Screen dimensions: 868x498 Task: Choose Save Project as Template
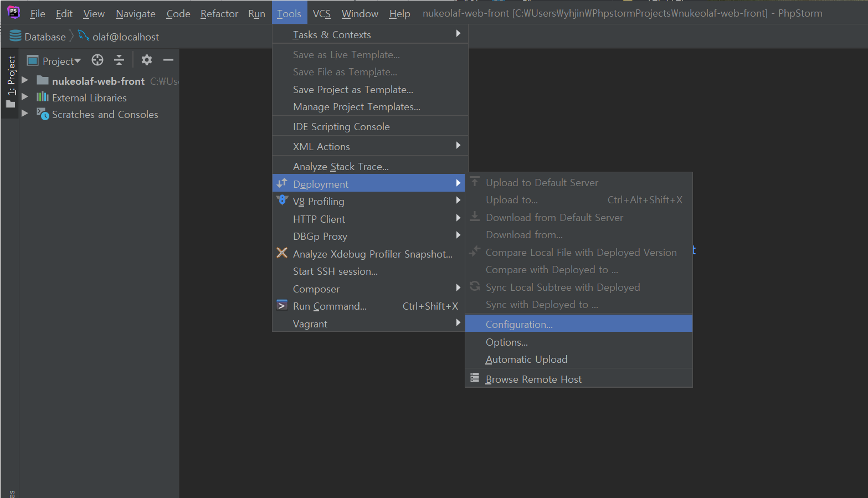coord(370,89)
